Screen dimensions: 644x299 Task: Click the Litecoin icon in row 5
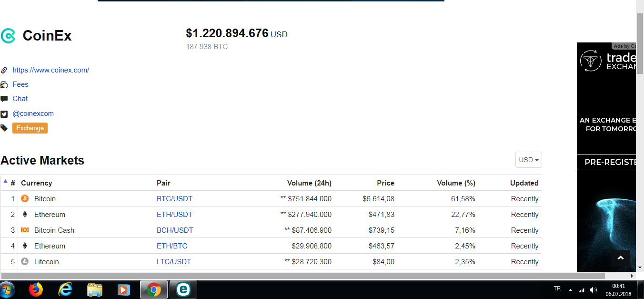click(25, 261)
